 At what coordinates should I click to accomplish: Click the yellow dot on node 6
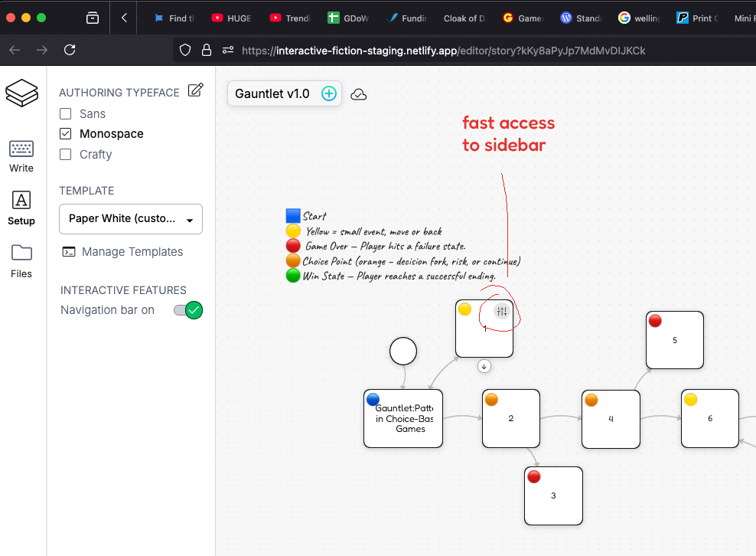690,400
